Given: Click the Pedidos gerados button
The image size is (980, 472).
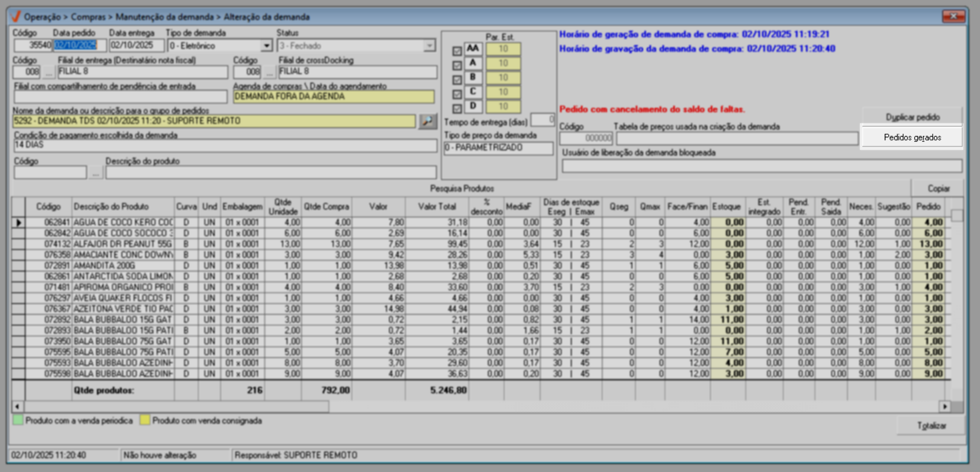Looking at the screenshot, I should (912, 137).
